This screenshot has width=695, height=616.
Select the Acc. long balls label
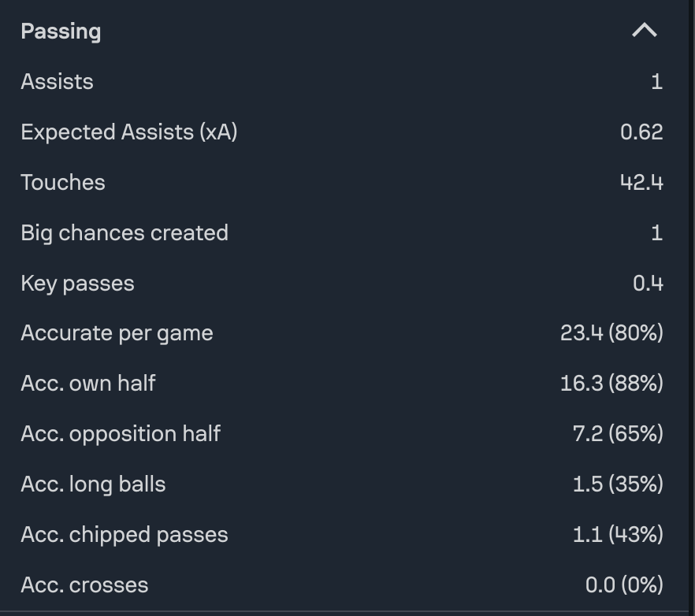[93, 484]
